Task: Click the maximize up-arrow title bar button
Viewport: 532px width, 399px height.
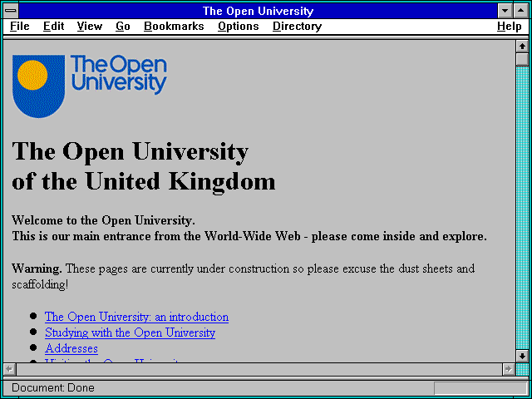Action: tap(521, 11)
